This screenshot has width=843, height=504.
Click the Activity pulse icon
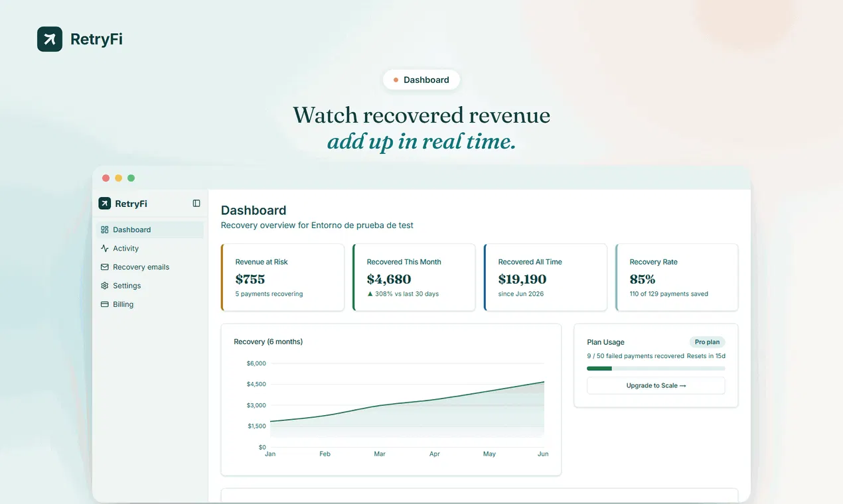coord(105,248)
